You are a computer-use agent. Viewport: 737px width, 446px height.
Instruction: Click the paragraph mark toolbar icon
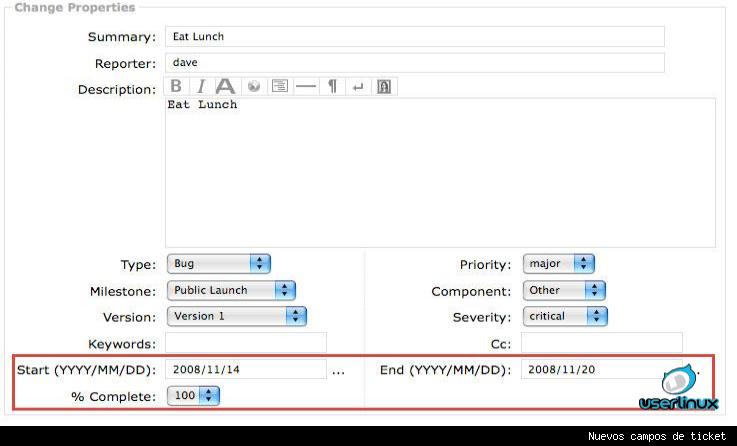pyautogui.click(x=333, y=87)
